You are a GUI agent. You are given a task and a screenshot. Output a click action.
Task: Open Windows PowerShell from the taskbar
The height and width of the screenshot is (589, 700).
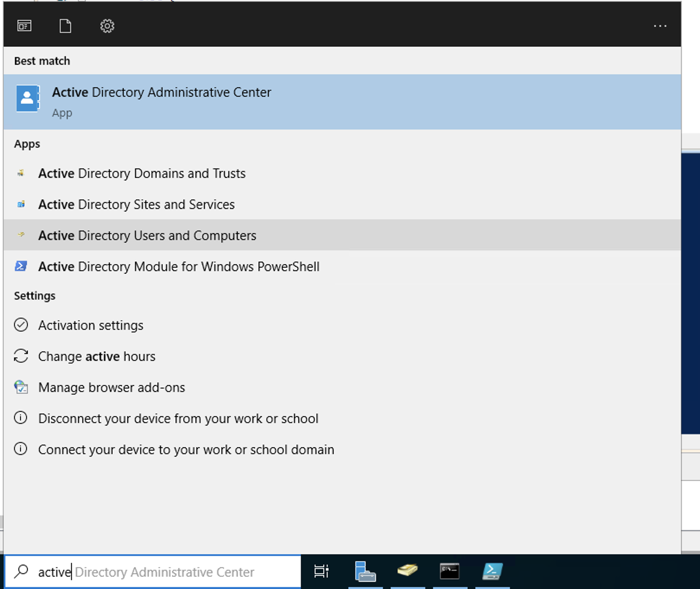point(492,571)
